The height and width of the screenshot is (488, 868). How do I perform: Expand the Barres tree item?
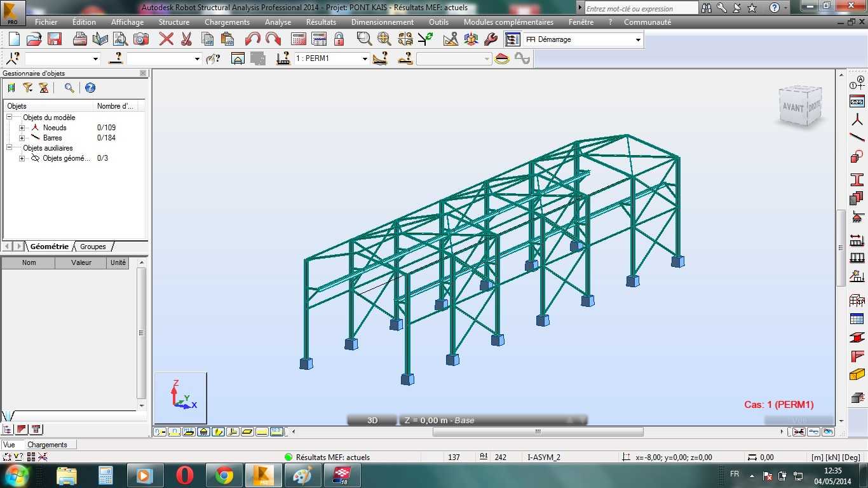22,138
